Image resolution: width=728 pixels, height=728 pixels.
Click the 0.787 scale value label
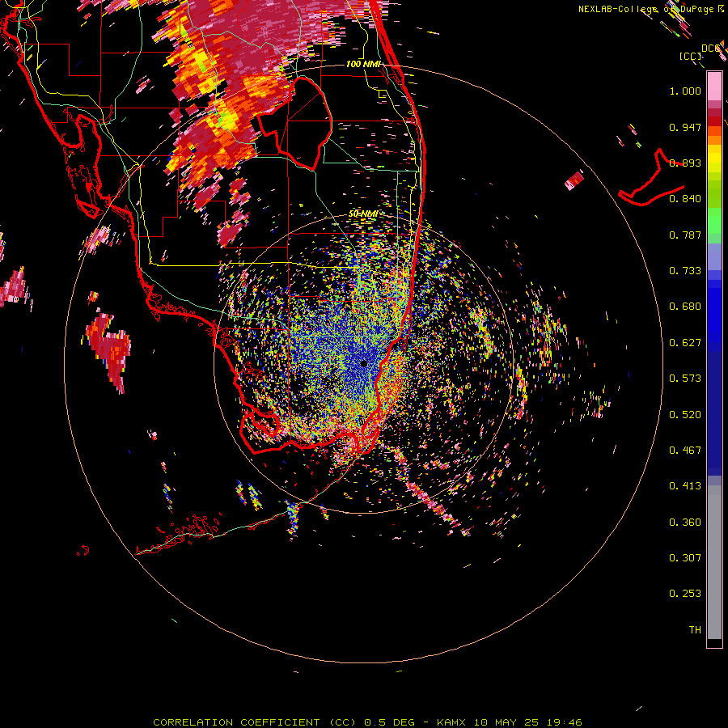(x=685, y=235)
